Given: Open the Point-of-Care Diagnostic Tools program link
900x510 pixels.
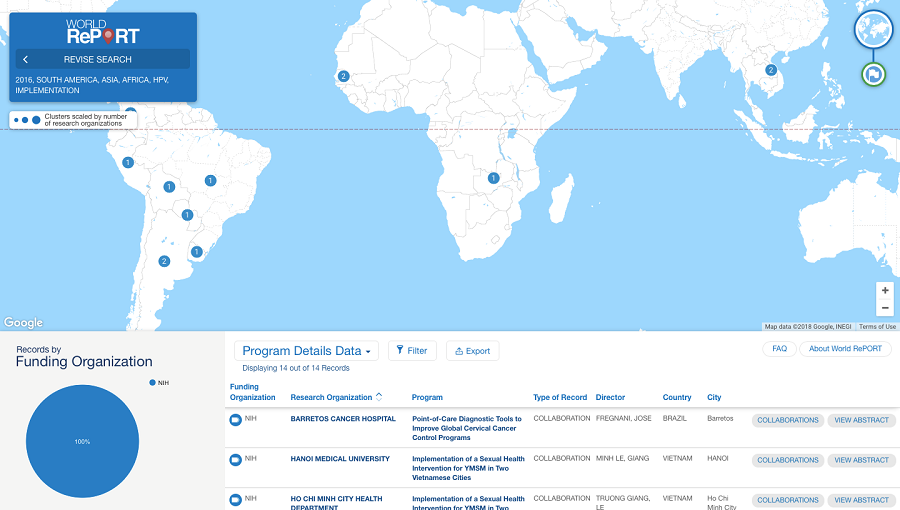Looking at the screenshot, I should [467, 428].
